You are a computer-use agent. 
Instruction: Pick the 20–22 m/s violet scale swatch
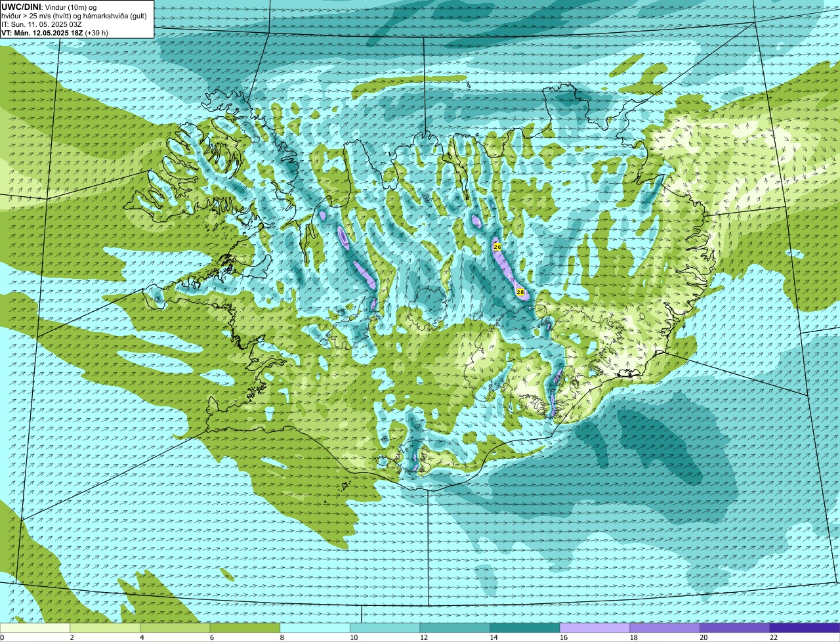pyautogui.click(x=735, y=628)
